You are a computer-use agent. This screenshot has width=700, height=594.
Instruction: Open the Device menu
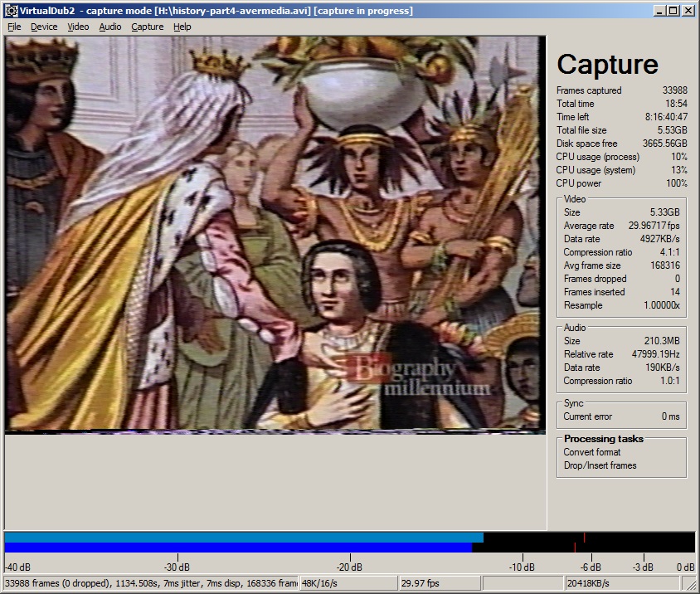point(44,27)
